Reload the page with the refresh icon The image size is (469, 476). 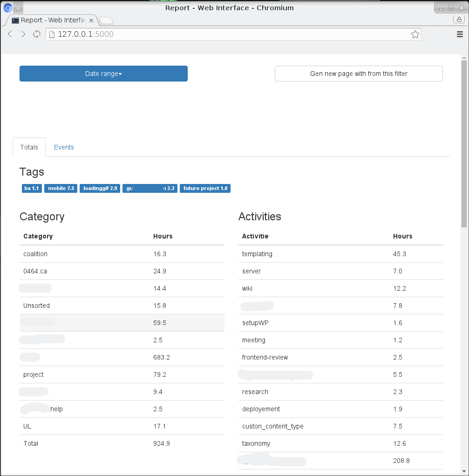click(x=37, y=34)
